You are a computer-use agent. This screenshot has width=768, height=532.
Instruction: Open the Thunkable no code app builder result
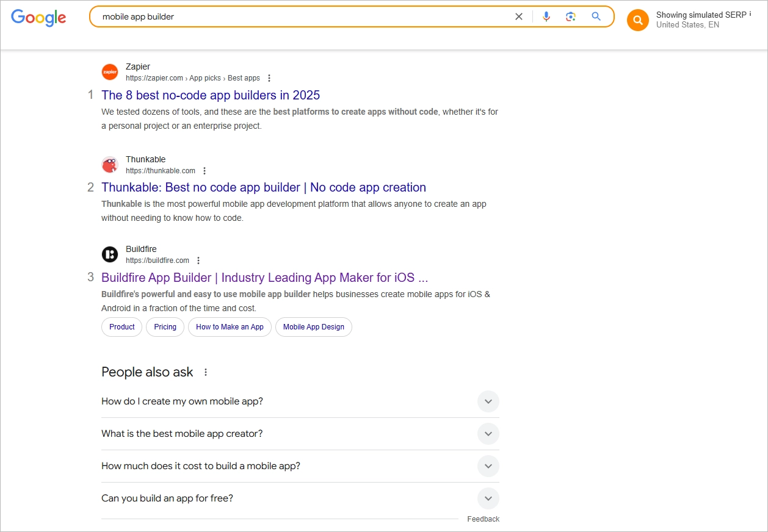(x=264, y=187)
